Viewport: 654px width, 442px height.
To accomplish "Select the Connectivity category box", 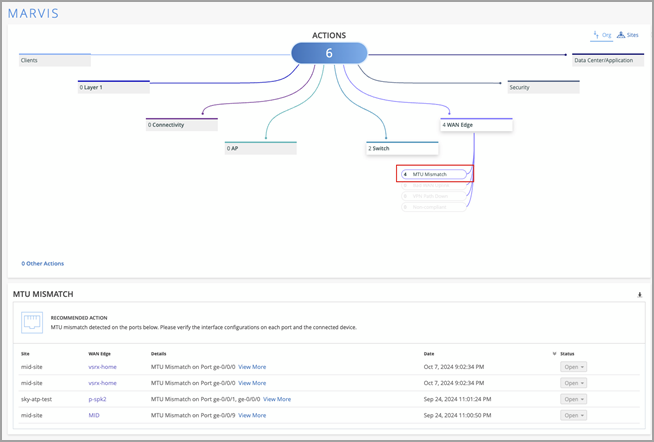I will (x=181, y=124).
